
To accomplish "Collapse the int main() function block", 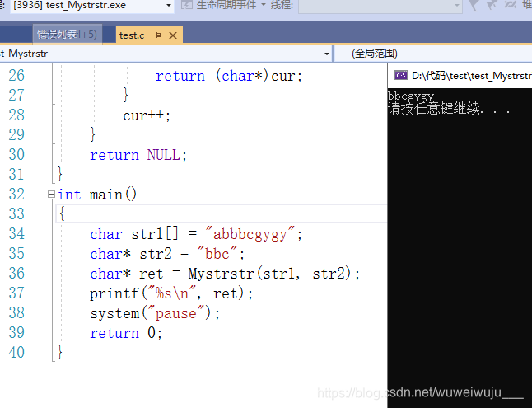I will click(51, 195).
